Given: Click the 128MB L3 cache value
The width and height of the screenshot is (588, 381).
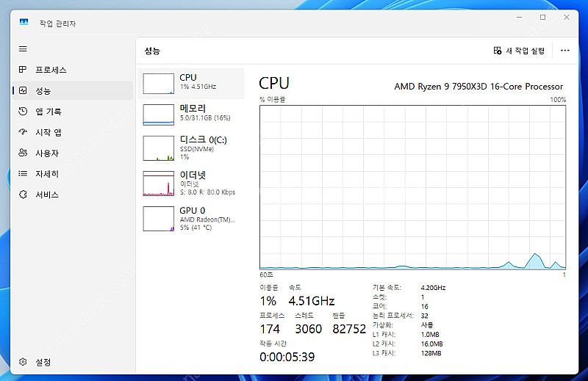Looking at the screenshot, I should click(x=431, y=353).
